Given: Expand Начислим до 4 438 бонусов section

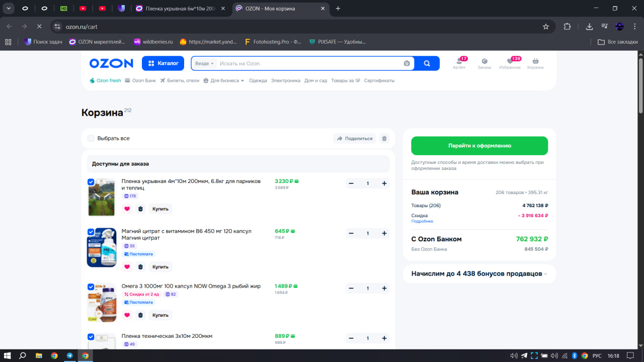Looking at the screenshot, I should click(x=479, y=274).
